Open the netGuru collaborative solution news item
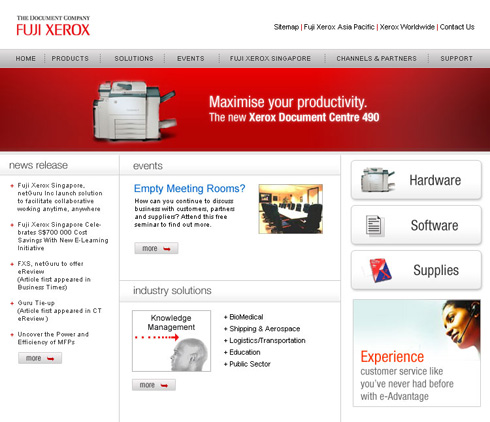 point(59,197)
